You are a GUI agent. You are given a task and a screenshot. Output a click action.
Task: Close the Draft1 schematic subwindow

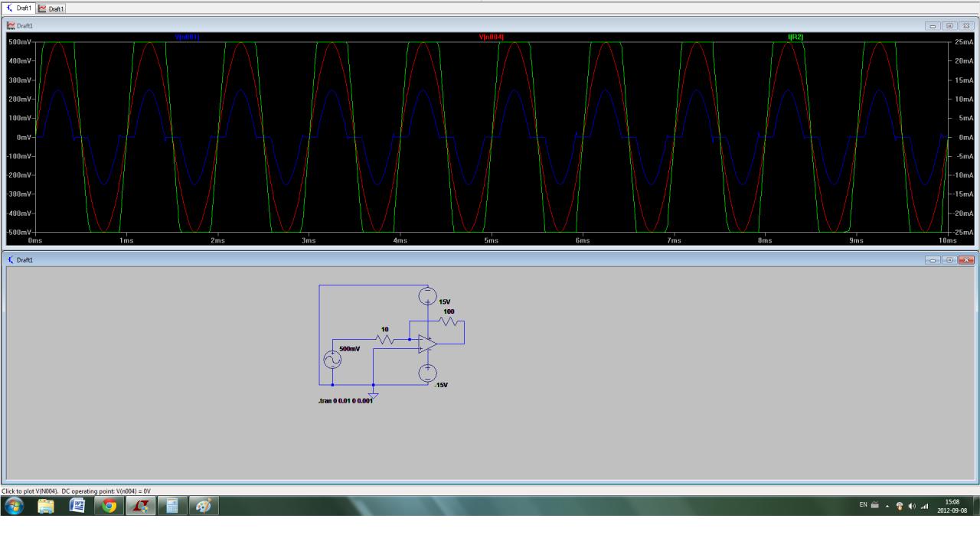pos(965,259)
